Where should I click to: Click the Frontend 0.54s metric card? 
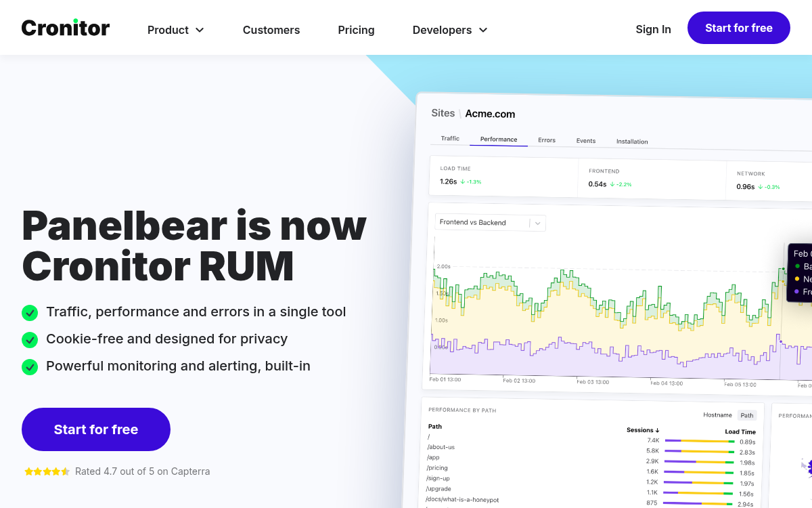[652, 179]
